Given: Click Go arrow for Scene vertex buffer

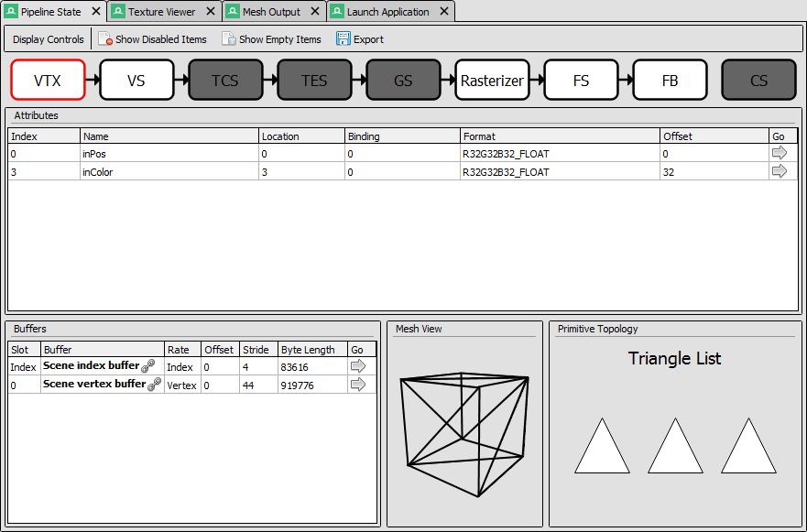Looking at the screenshot, I should click(x=357, y=385).
